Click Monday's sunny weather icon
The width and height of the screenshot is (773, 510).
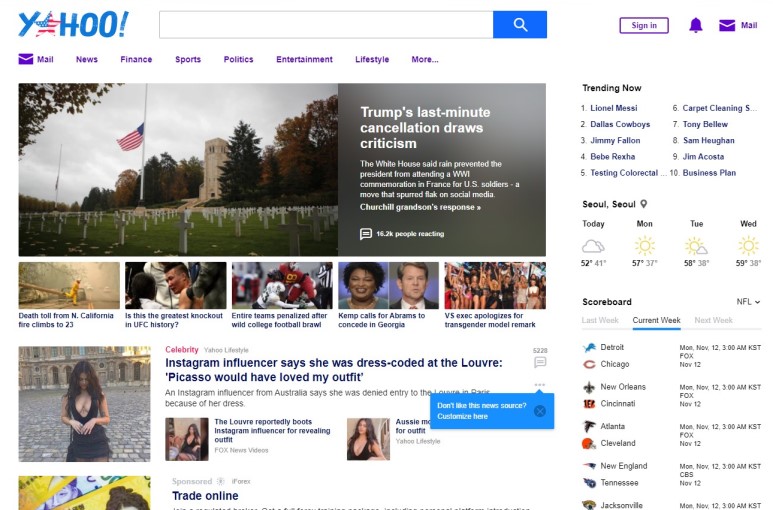pyautogui.click(x=644, y=245)
